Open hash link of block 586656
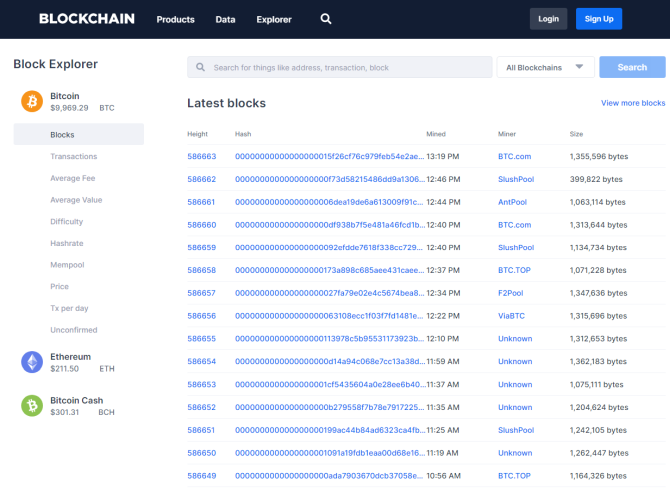 coord(329,316)
